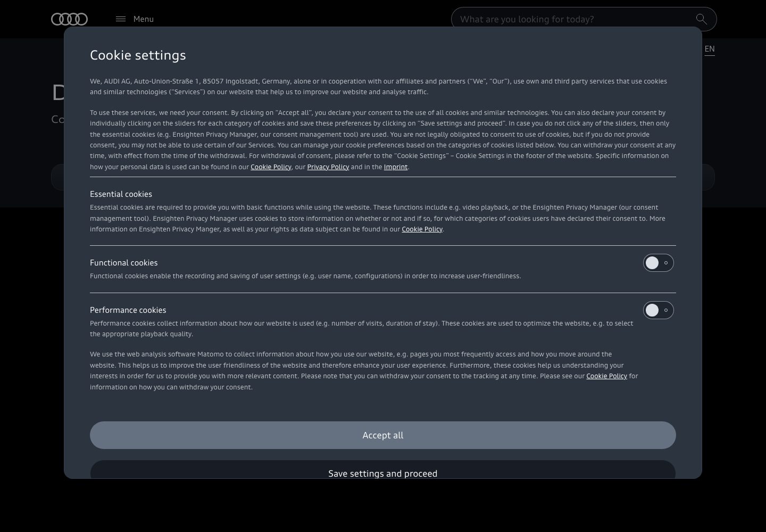This screenshot has width=766, height=532.
Task: Open Cookie Policy link beside Privacy Policy
Action: [271, 167]
